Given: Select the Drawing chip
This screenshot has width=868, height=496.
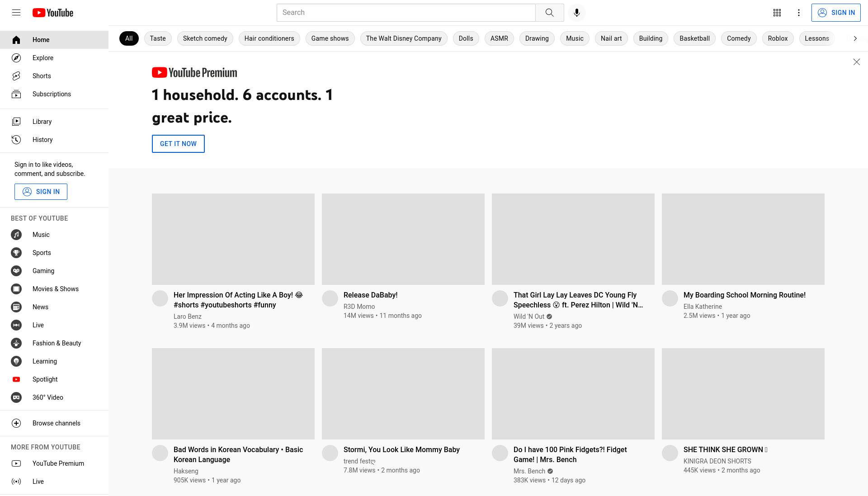Looking at the screenshot, I should point(537,38).
